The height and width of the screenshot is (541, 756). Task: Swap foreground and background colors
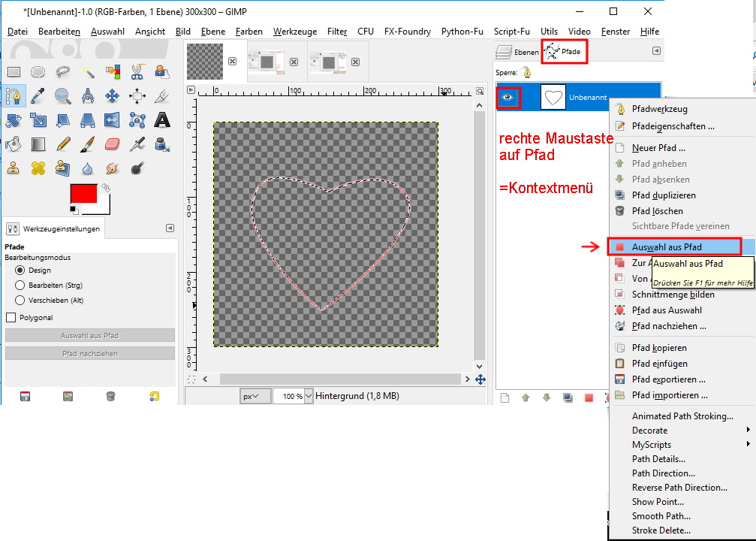106,188
